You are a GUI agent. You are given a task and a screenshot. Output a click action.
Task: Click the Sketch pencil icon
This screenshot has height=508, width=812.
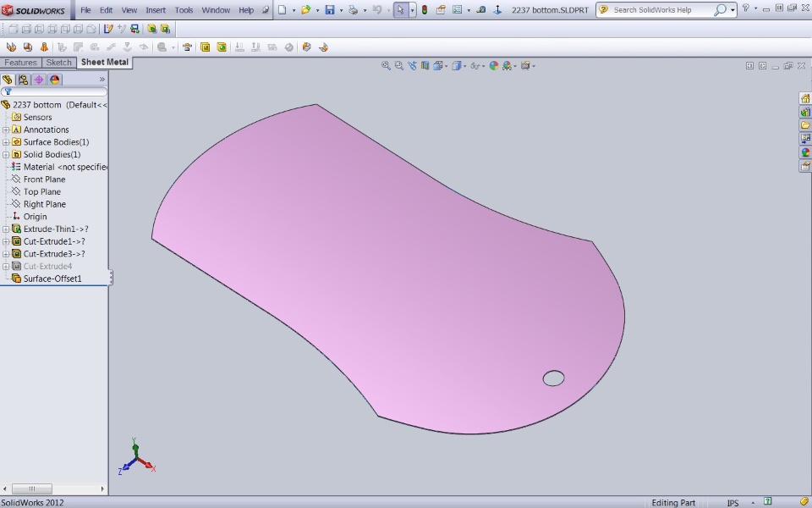[x=108, y=29]
